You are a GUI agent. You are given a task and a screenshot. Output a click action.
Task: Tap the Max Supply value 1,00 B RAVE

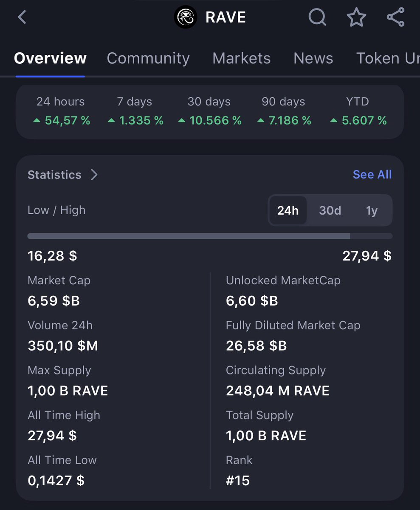point(68,391)
